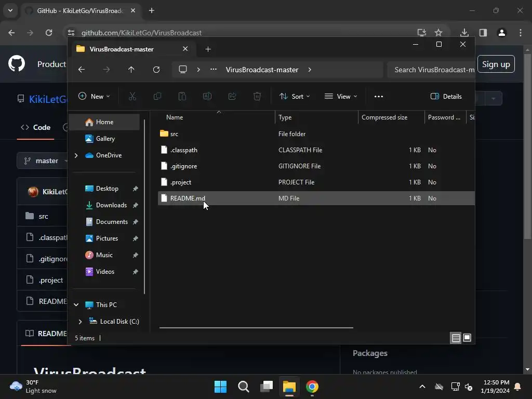Open Videos in quick access
Viewport: 532px width, 399px height.
coord(104,271)
